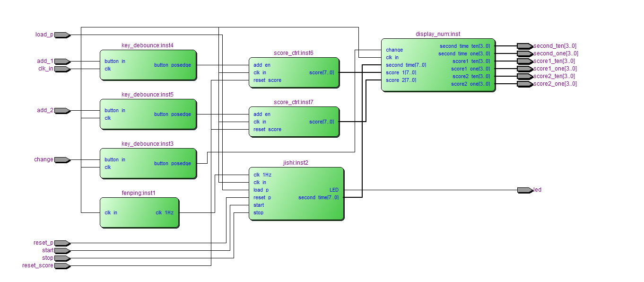The height and width of the screenshot is (282, 644).
Task: Select second_time[7..0] output of jishi:inst2
Action: point(318,198)
